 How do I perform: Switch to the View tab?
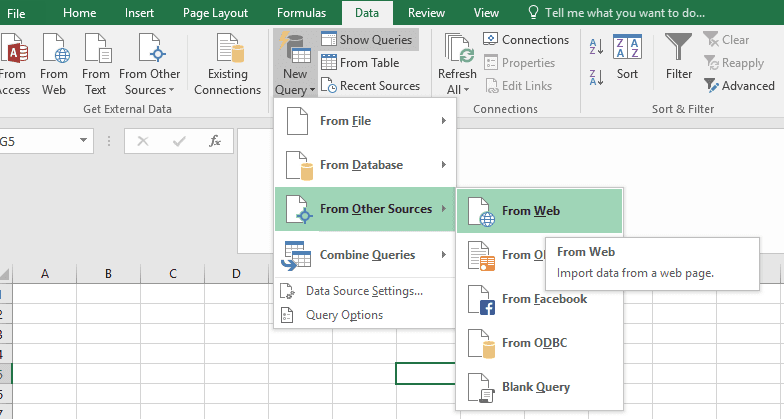(486, 13)
